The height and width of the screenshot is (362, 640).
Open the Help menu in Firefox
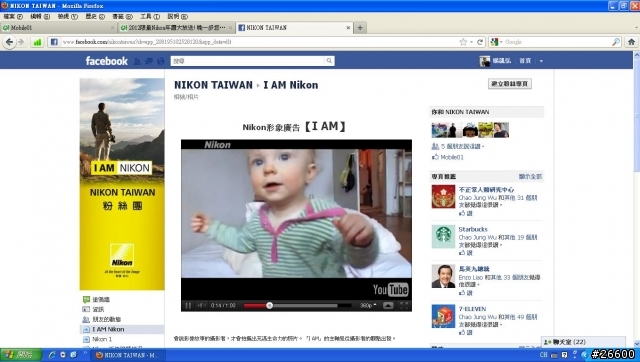178,17
